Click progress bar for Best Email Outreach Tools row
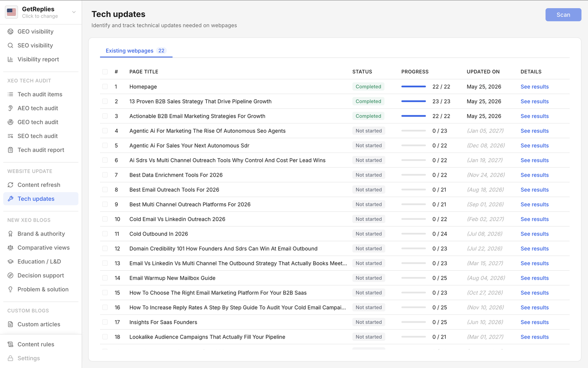The image size is (588, 368). pos(414,190)
